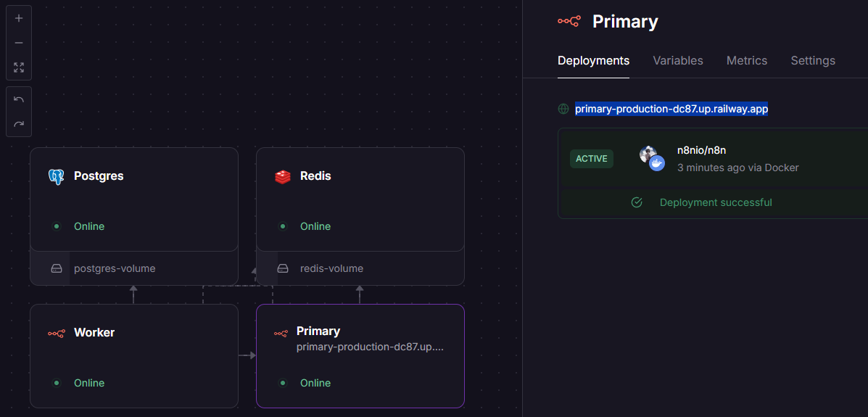The image size is (868, 417).
Task: Redo the last canvas change
Action: pos(19,124)
